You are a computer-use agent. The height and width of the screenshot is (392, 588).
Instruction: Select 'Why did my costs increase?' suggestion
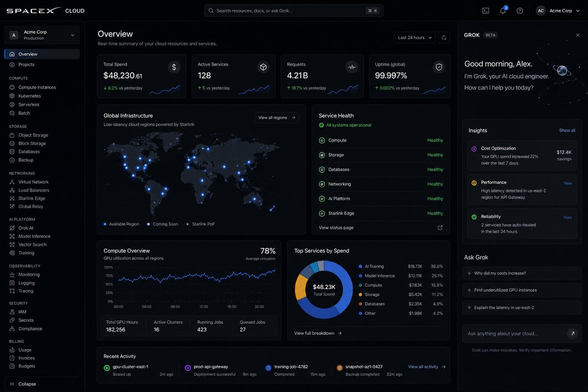(522, 273)
